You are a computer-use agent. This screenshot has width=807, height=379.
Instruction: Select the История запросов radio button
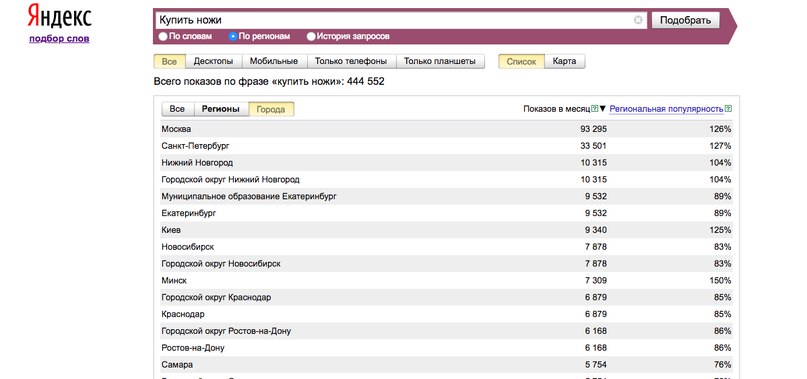pyautogui.click(x=311, y=37)
